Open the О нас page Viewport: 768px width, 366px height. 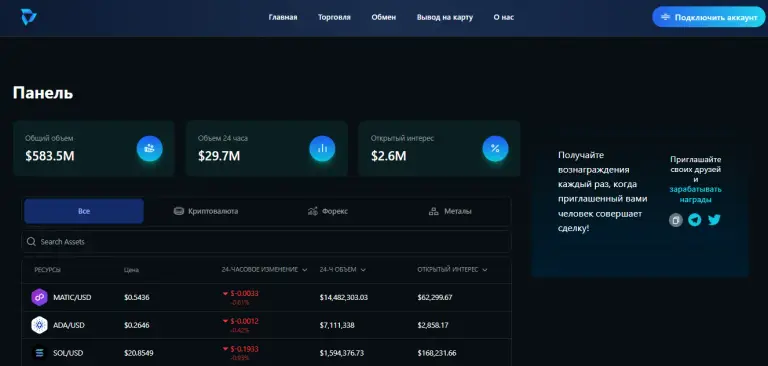tap(504, 17)
